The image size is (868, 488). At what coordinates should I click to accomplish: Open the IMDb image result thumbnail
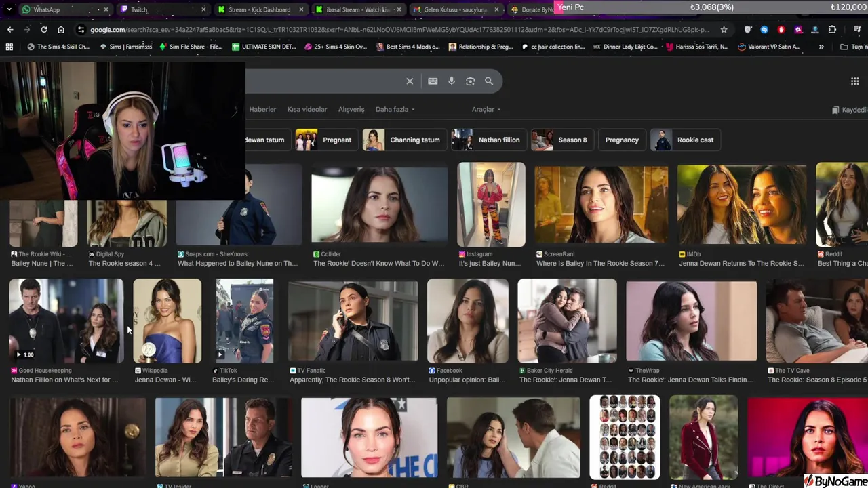pos(742,205)
